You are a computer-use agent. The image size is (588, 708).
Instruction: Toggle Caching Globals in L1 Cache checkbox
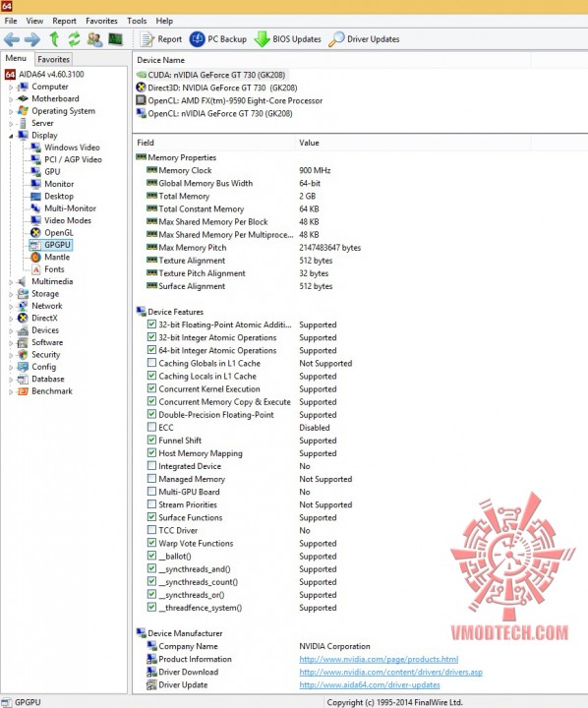[151, 363]
